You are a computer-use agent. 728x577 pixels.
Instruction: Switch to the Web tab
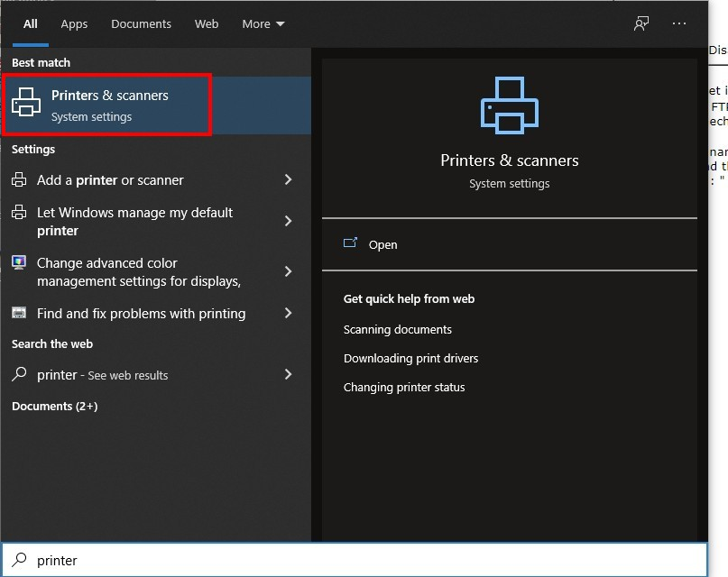click(207, 23)
